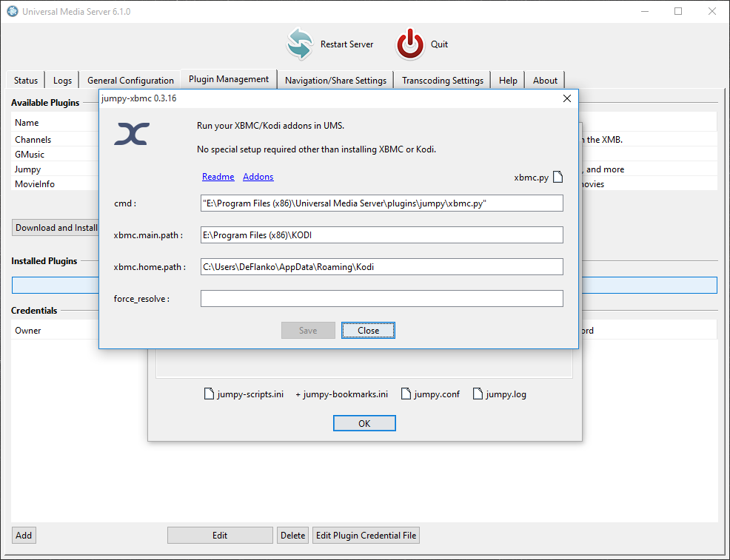
Task: Close the jumpy-xbmc dialog with X
Action: 567,98
